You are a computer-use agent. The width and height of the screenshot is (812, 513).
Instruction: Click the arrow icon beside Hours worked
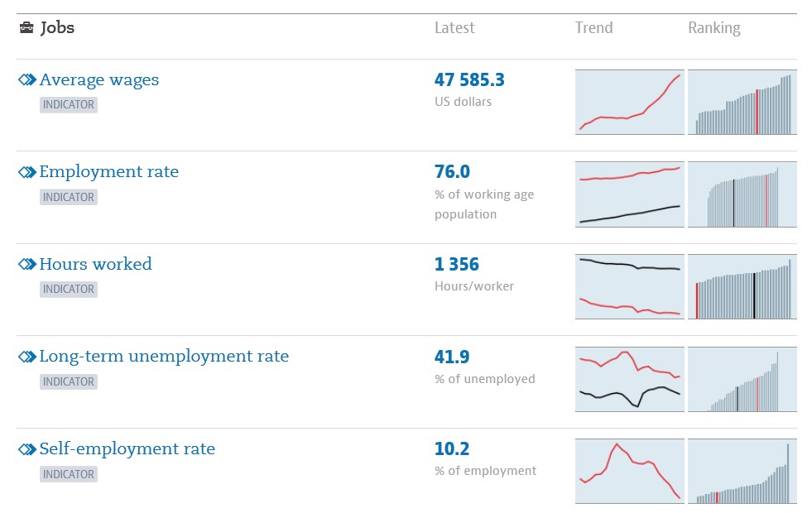point(27,265)
